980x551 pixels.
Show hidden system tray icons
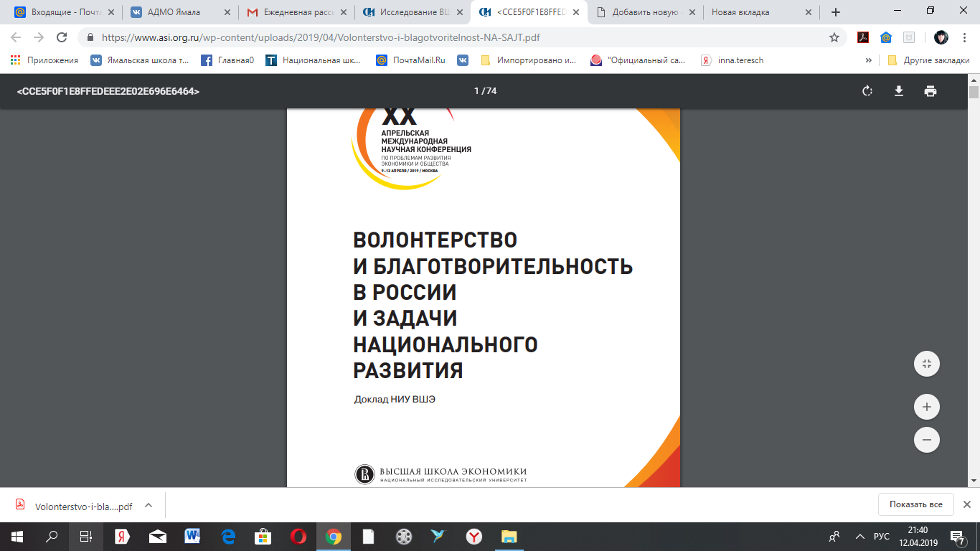(x=859, y=537)
